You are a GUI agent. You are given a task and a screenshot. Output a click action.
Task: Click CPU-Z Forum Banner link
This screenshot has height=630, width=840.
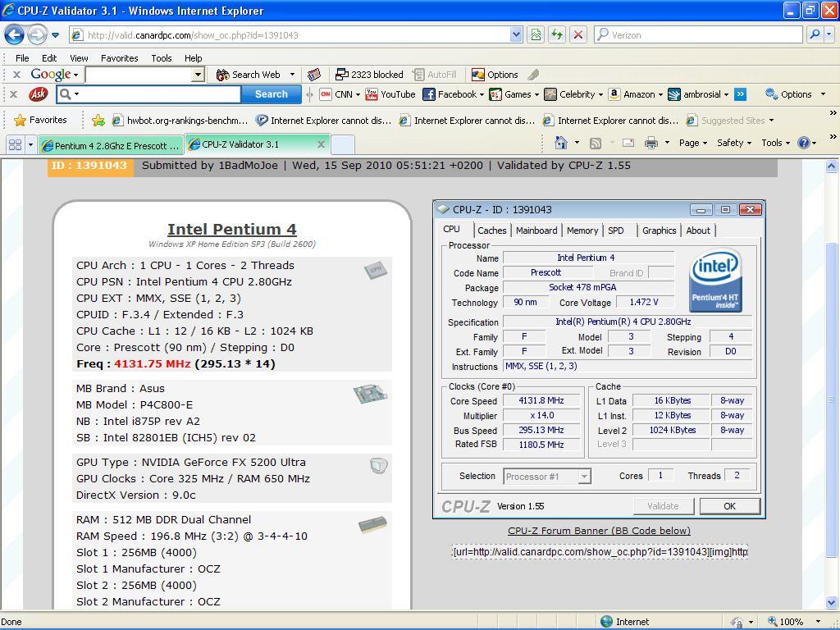click(x=599, y=531)
